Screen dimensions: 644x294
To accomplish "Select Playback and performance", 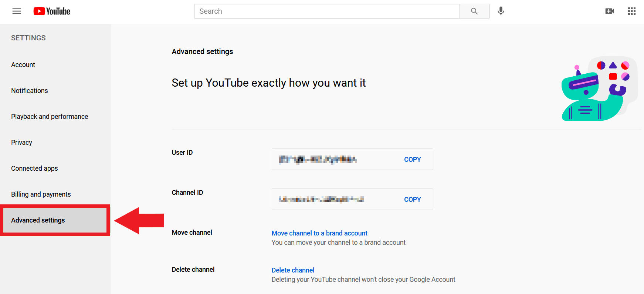I will coord(50,117).
